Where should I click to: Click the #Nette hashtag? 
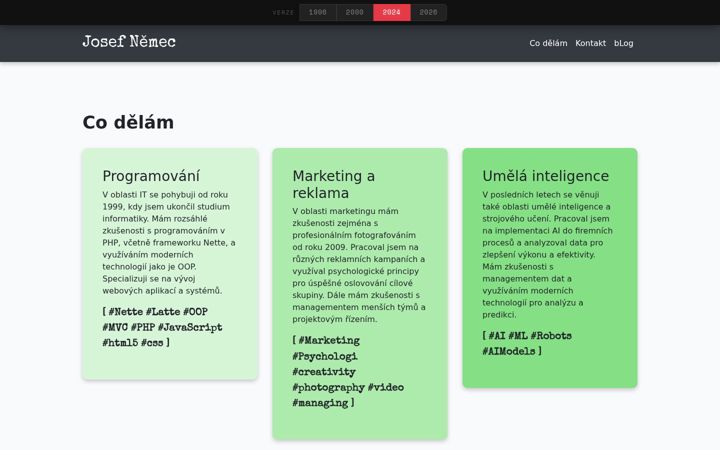coord(125,312)
